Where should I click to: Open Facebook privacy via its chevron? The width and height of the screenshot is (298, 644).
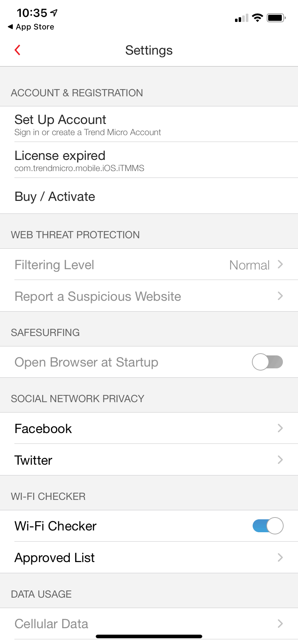pyautogui.click(x=280, y=428)
